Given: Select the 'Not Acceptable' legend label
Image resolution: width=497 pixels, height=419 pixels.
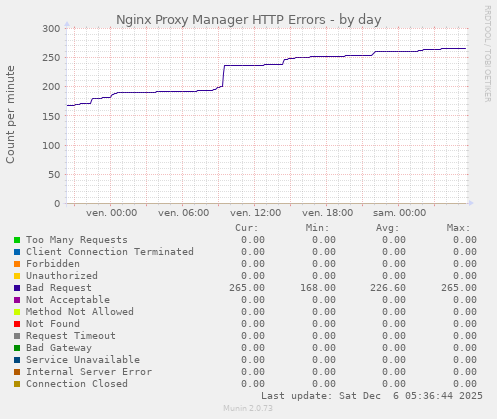Looking at the screenshot, I should [68, 300].
